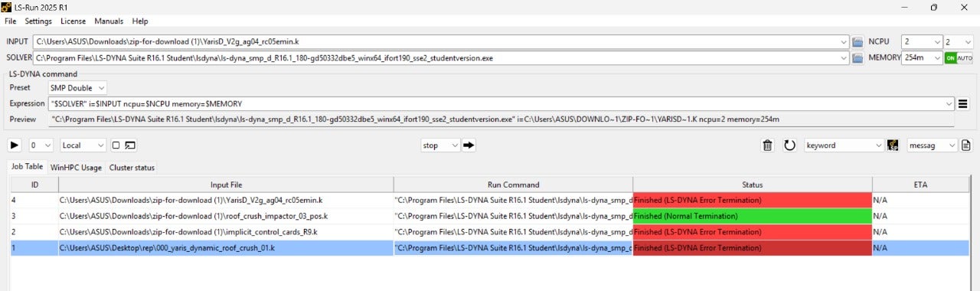Click the N/A ETA cell of job 4
980x291 pixels.
920,200
